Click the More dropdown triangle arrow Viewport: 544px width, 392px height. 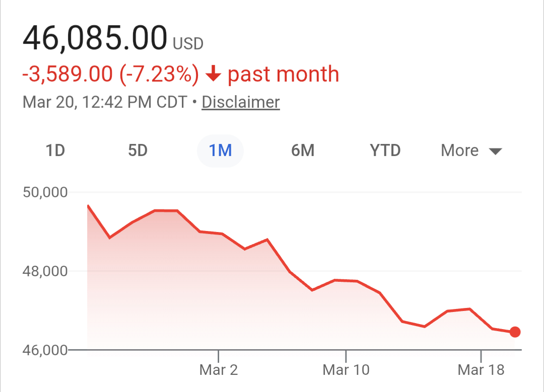pyautogui.click(x=496, y=151)
